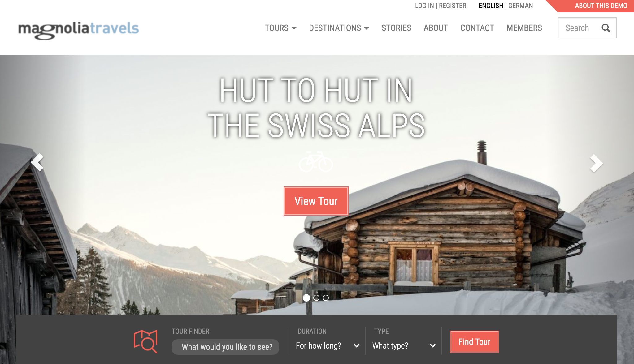
Task: Click the 'What would you like to see?' field
Action: click(225, 347)
